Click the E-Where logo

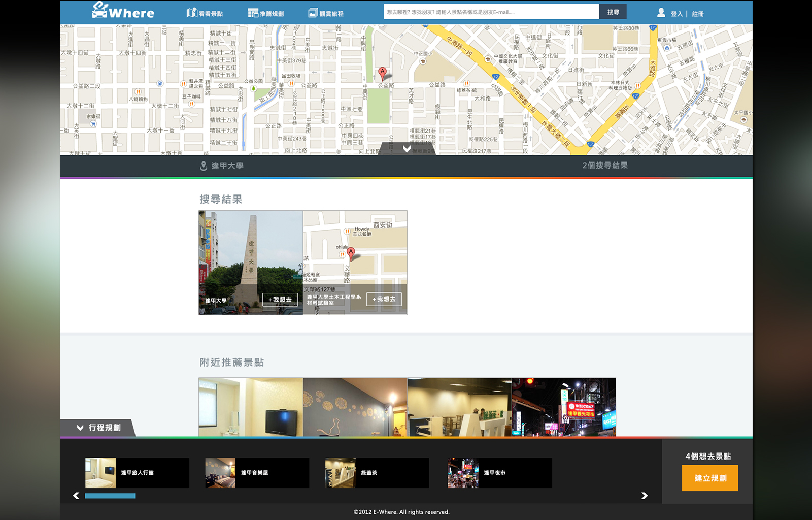coord(123,11)
